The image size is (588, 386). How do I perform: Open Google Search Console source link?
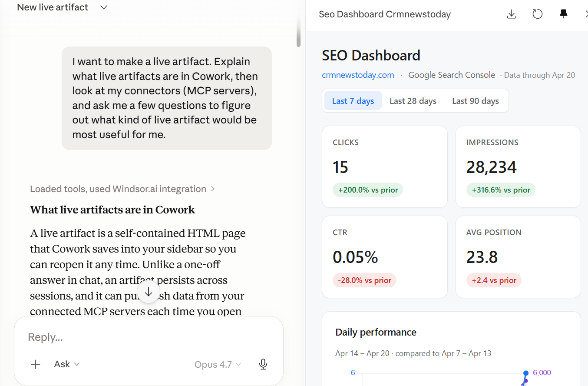451,74
